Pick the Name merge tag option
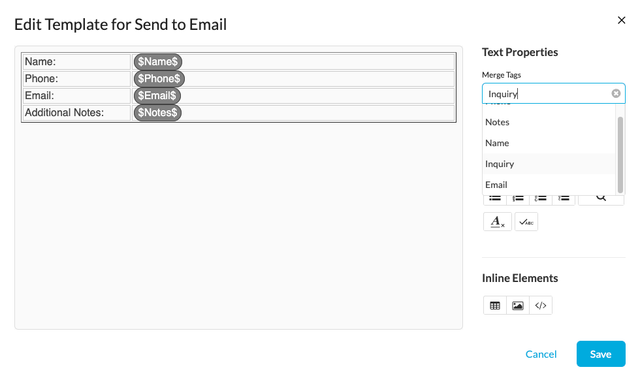 coord(549,143)
